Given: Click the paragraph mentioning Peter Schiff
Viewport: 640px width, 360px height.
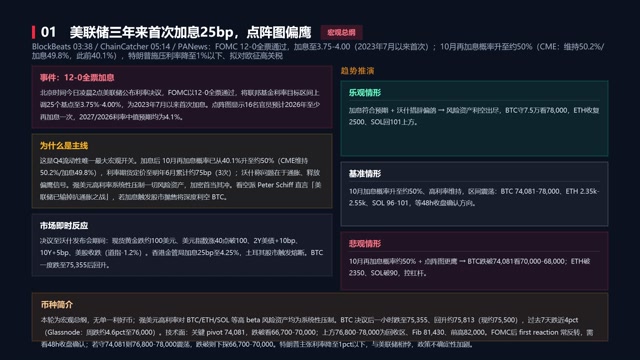Looking at the screenshot, I should 181,179.
